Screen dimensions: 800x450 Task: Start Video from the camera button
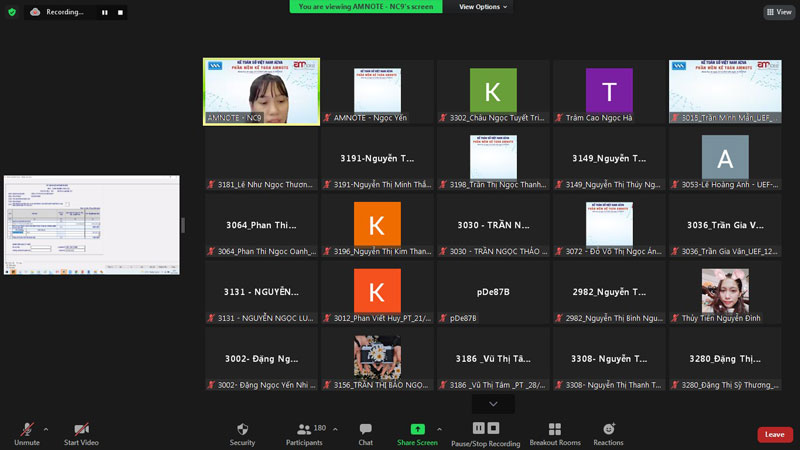[x=81, y=431]
